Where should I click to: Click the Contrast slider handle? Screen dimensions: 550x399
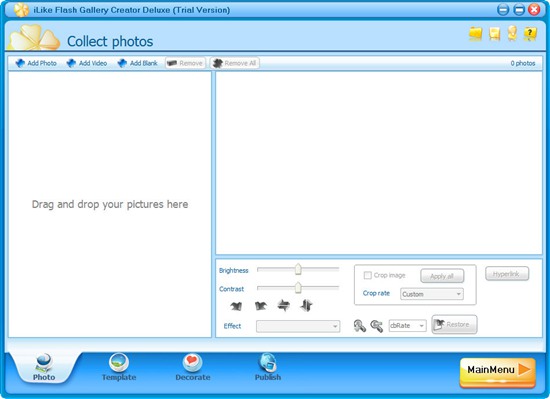pos(298,288)
